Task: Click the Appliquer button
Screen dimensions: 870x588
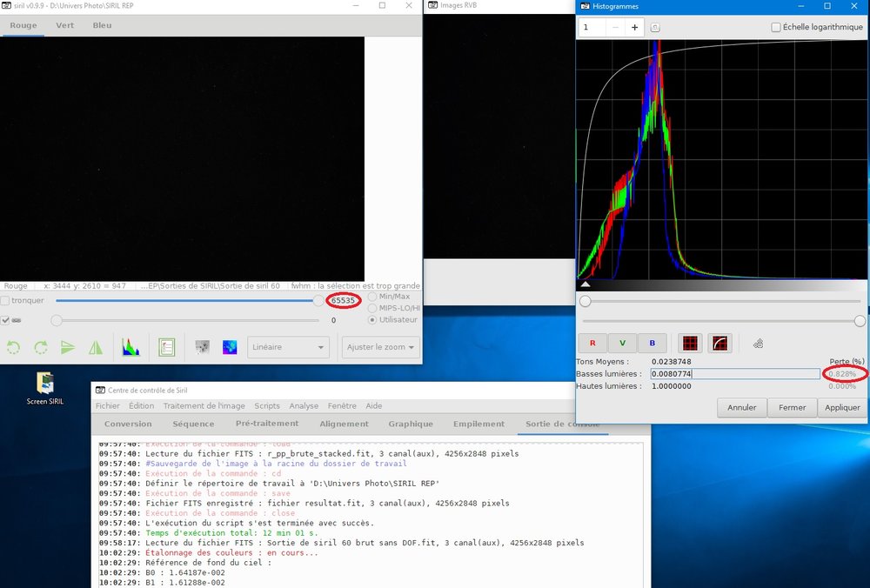Action: point(842,408)
